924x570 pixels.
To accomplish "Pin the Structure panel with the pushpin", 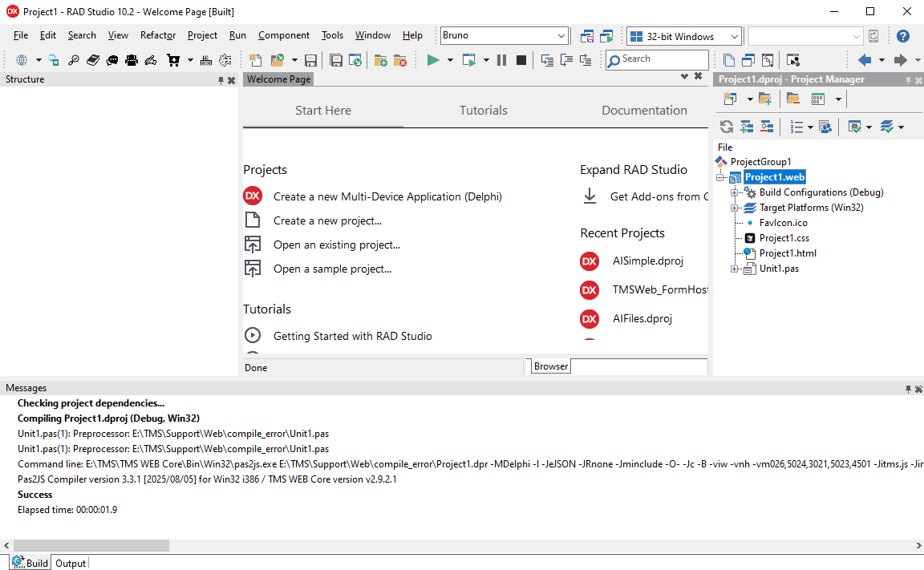I will 221,80.
